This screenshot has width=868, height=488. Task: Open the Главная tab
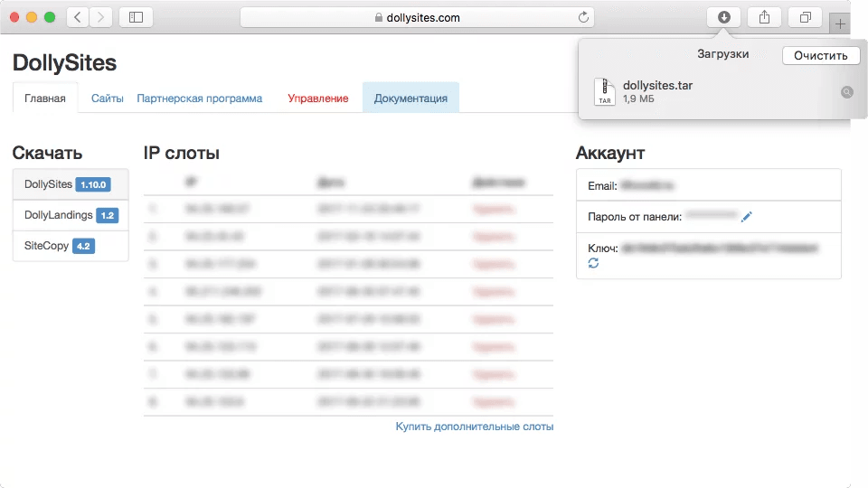pyautogui.click(x=45, y=99)
